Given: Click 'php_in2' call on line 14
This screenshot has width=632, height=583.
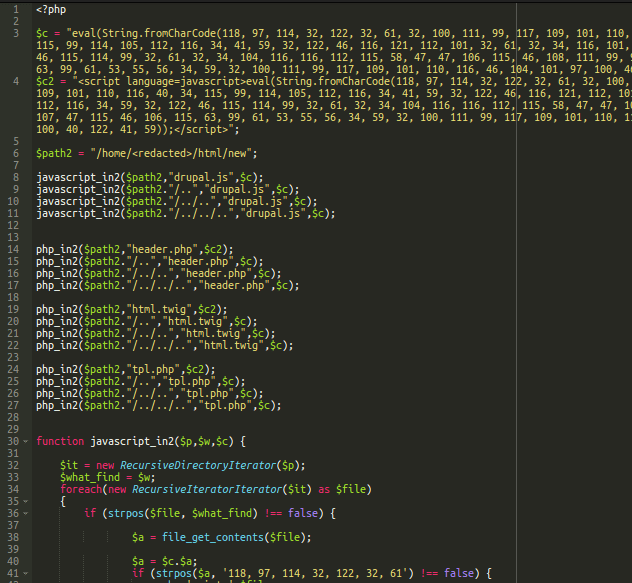Looking at the screenshot, I should pos(57,250).
